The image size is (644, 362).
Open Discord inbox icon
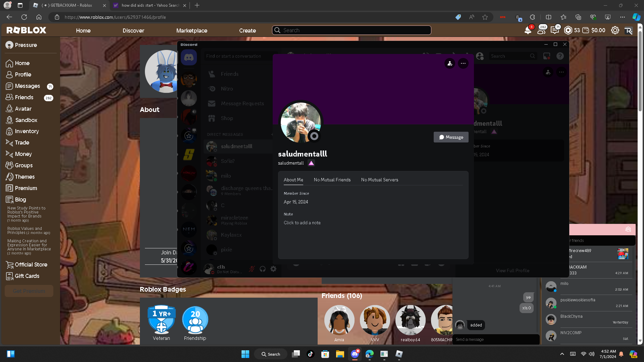tap(547, 56)
